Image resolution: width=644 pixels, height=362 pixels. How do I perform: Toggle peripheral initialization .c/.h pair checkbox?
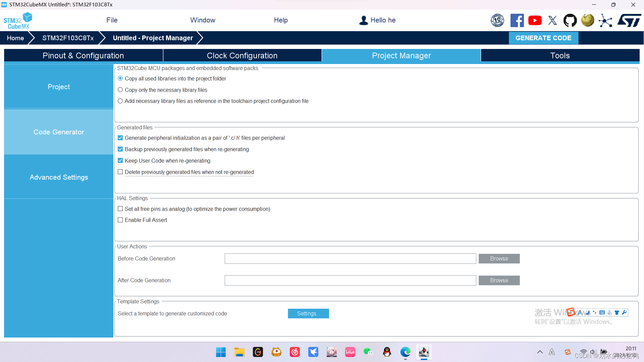tap(120, 138)
